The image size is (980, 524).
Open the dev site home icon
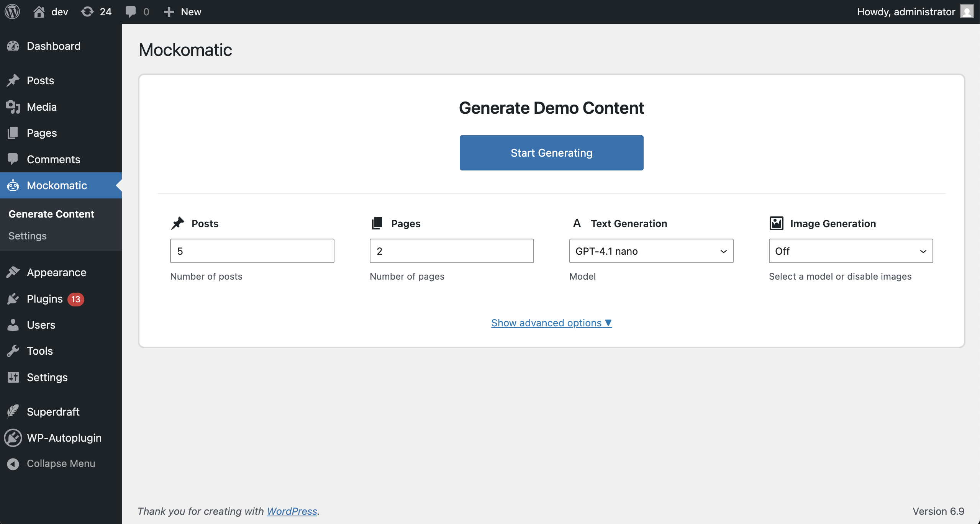[x=39, y=12]
